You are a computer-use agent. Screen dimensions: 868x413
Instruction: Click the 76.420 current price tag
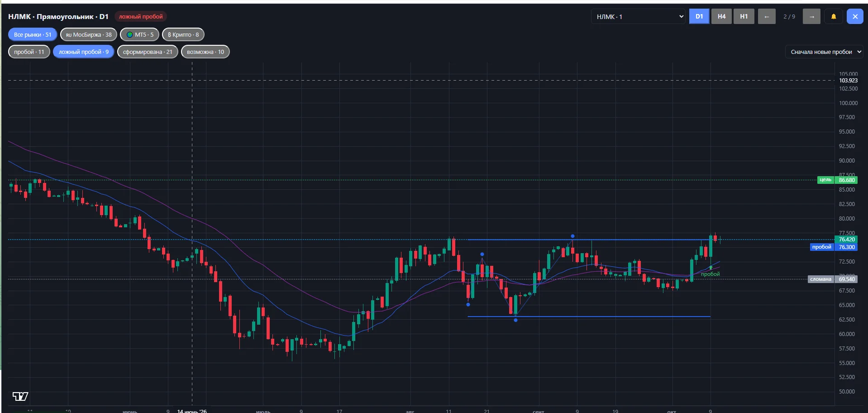pos(846,240)
